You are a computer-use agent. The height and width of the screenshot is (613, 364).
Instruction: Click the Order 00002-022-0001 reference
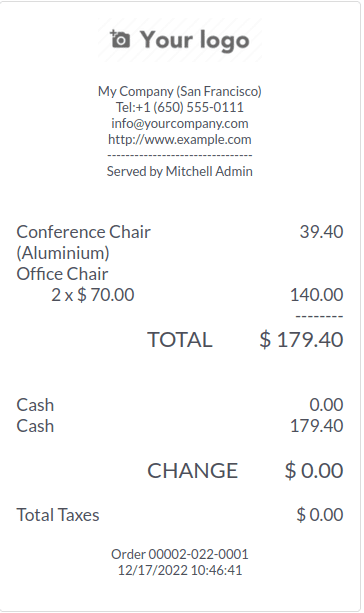[180, 554]
